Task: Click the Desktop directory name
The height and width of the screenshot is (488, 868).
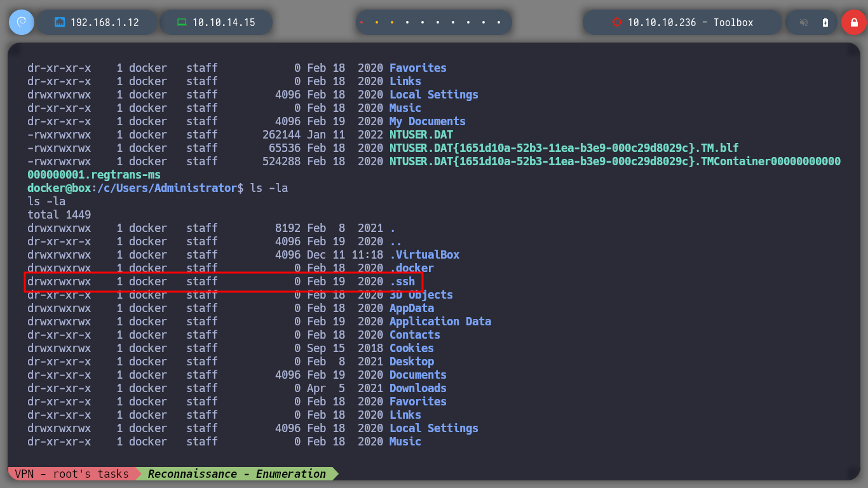Action: [x=412, y=362]
